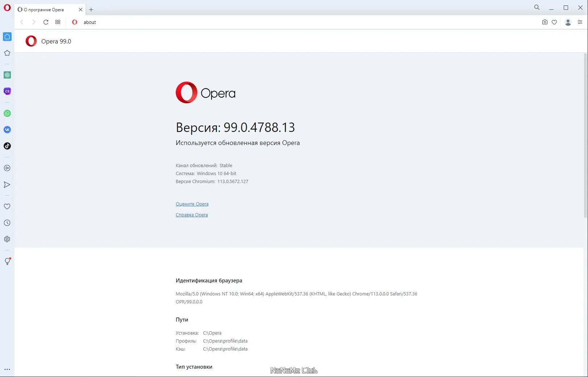Go forward to next page
Screen dimensions: 588x377
[34, 22]
